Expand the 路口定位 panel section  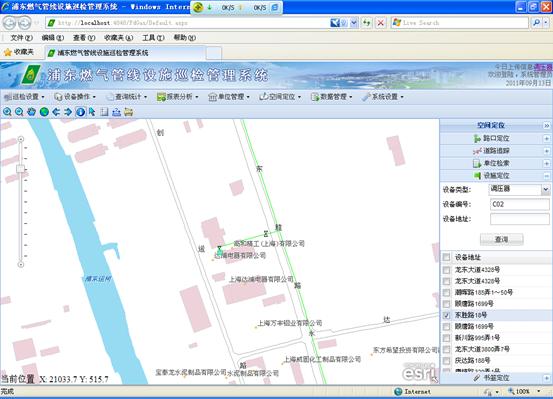pyautogui.click(x=546, y=138)
